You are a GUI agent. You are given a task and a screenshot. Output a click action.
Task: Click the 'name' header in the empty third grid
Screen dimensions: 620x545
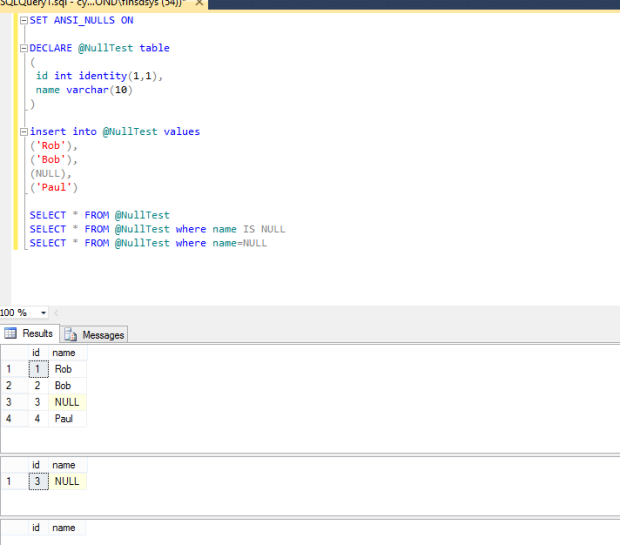pos(64,527)
